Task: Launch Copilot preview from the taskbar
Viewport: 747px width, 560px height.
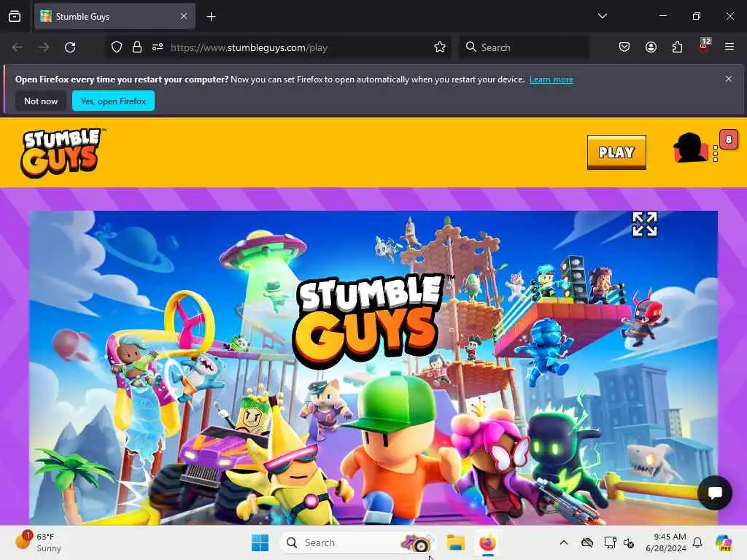Action: [x=724, y=542]
